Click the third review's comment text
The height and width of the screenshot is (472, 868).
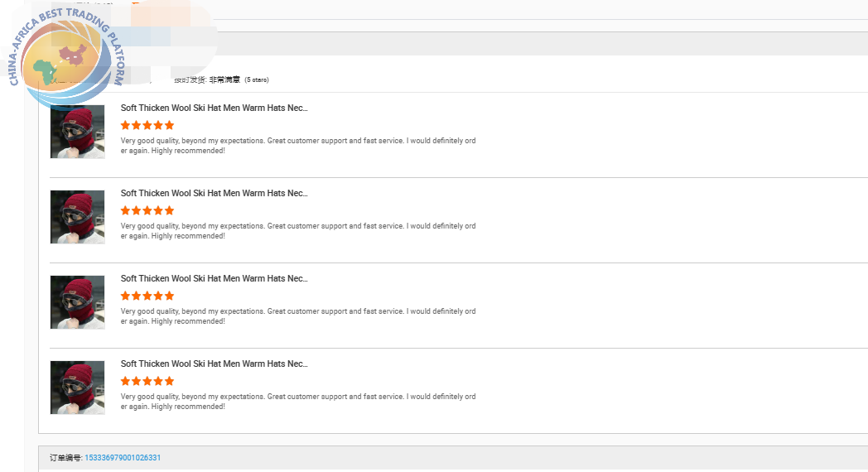(298, 316)
